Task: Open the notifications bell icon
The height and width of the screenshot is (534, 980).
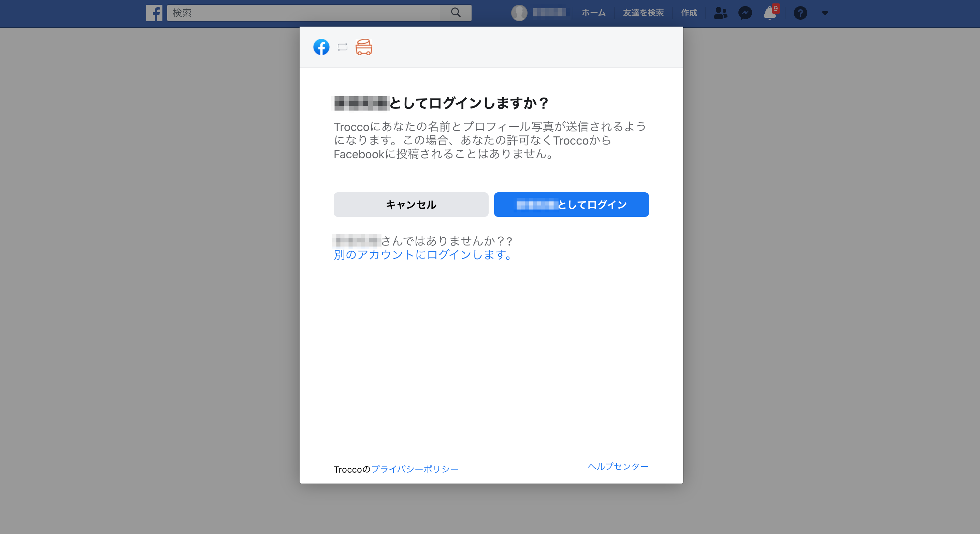Action: coord(770,13)
